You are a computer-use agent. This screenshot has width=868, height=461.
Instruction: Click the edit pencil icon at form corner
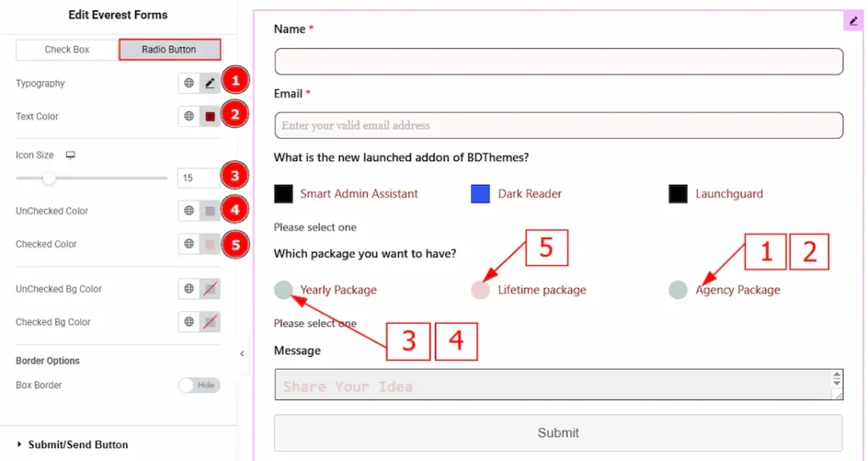[x=853, y=21]
